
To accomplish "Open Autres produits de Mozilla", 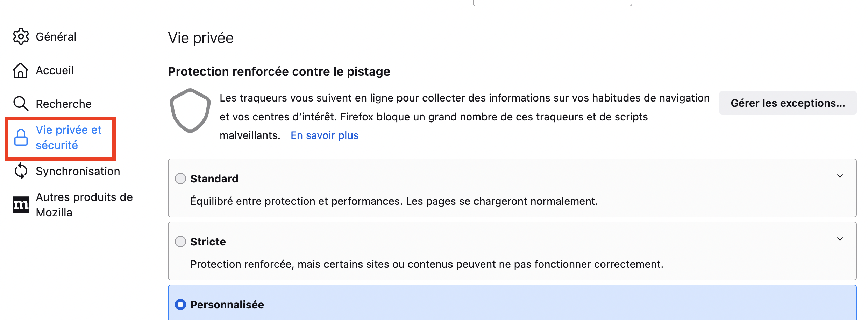I will tap(84, 205).
